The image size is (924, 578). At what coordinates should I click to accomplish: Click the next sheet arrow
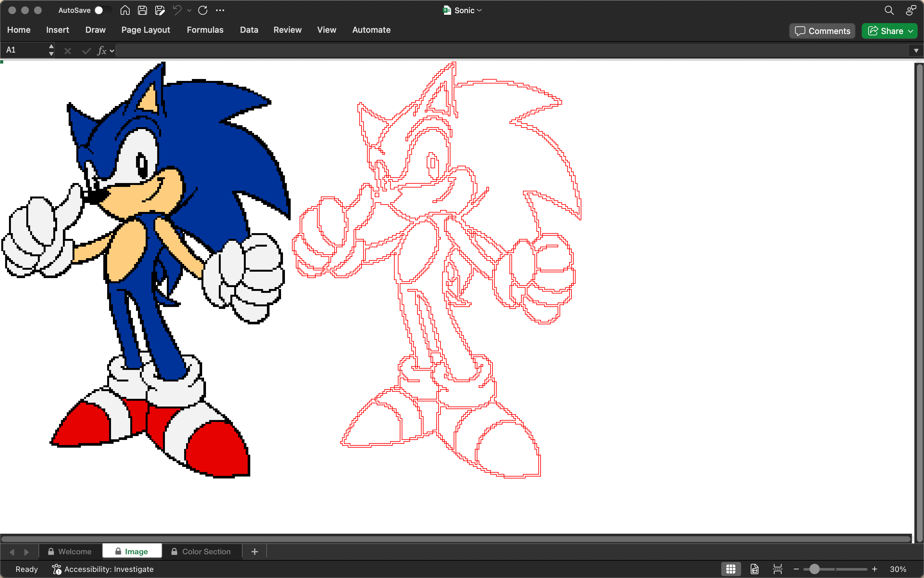[26, 552]
